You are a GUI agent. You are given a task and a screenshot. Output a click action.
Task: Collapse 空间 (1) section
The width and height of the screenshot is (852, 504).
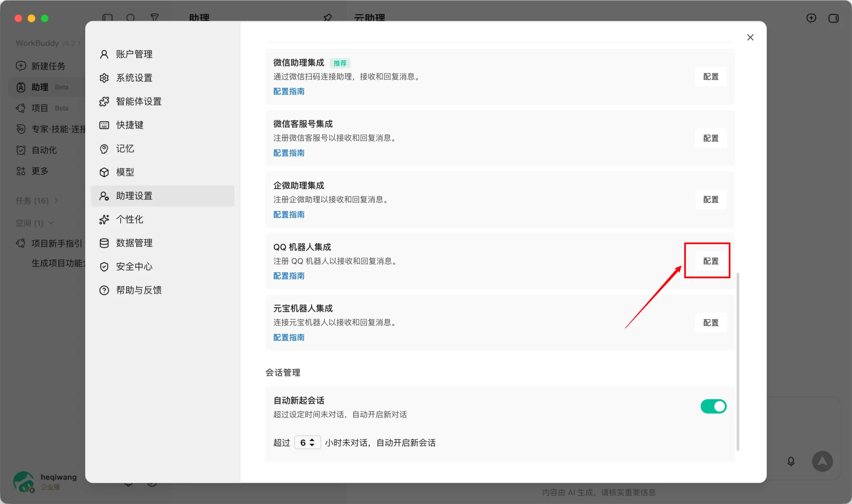pos(35,223)
